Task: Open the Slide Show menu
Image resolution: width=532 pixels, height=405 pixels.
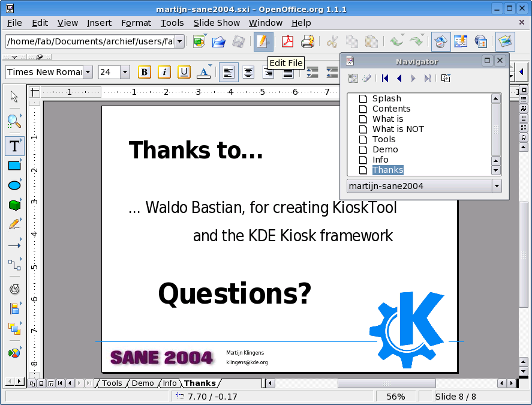Action: click(217, 23)
